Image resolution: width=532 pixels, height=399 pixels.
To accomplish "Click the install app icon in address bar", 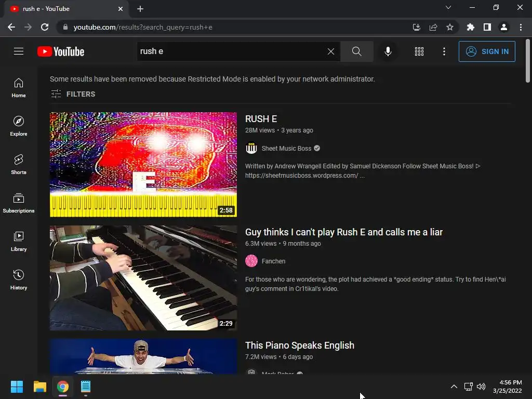I will pyautogui.click(x=416, y=27).
